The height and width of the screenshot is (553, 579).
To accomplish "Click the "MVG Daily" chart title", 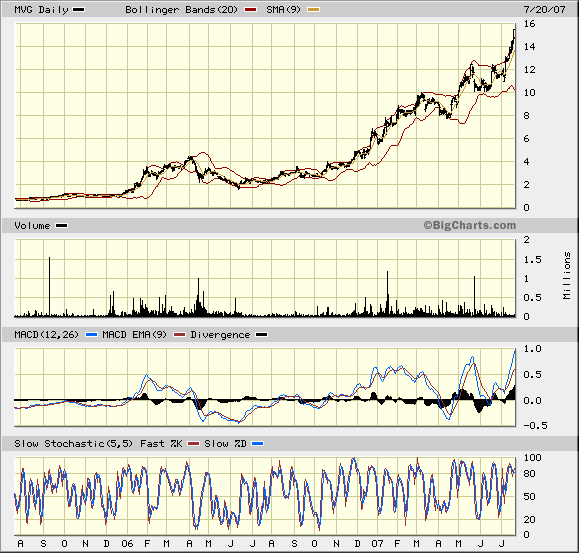I will pyautogui.click(x=41, y=10).
